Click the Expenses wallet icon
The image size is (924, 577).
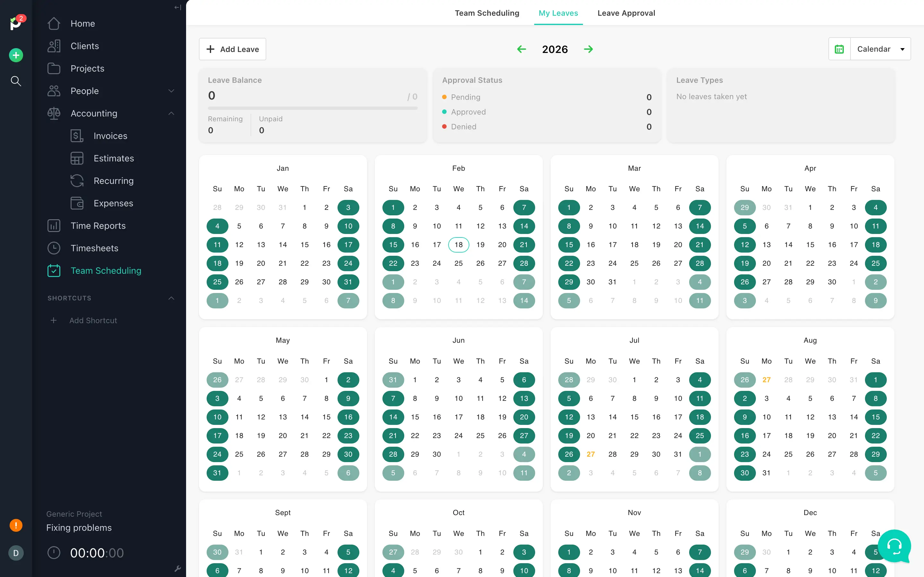point(77,203)
